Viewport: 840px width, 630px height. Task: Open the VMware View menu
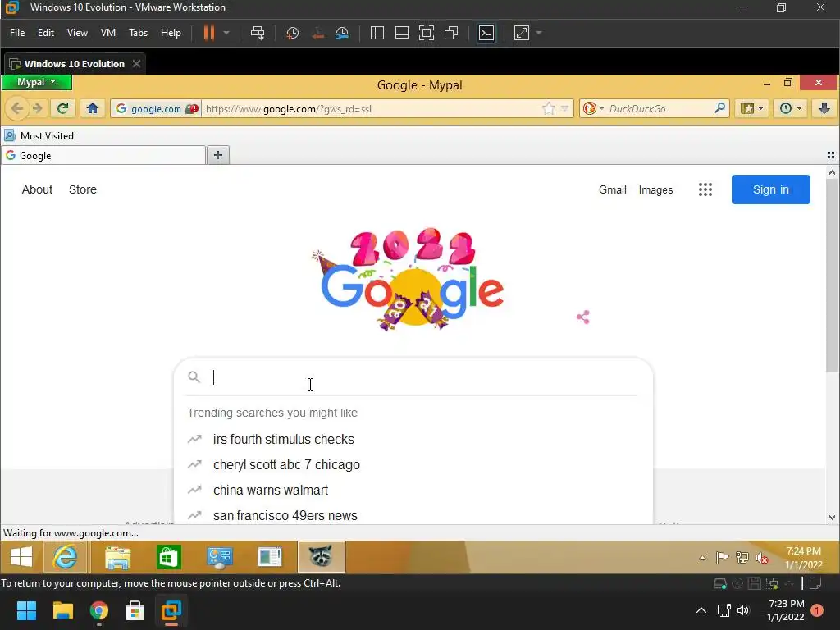[x=77, y=33]
